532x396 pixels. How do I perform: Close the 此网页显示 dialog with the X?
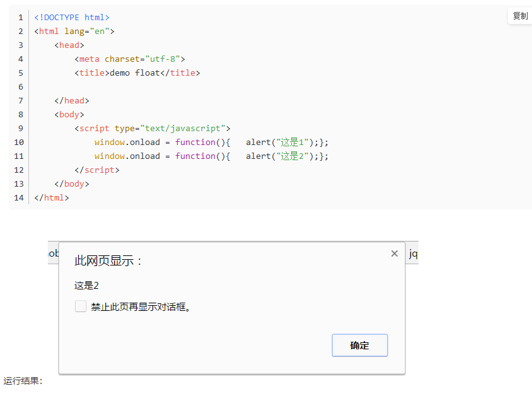tap(394, 253)
